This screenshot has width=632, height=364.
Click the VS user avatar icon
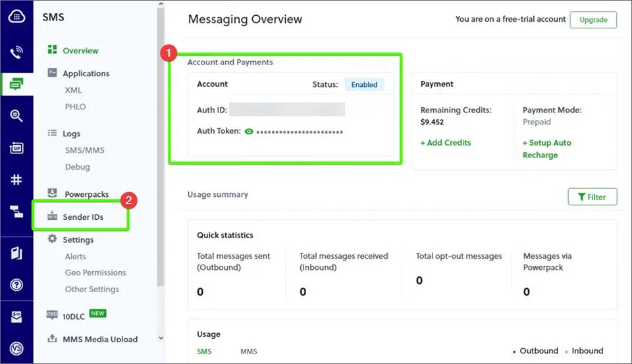pos(16,348)
